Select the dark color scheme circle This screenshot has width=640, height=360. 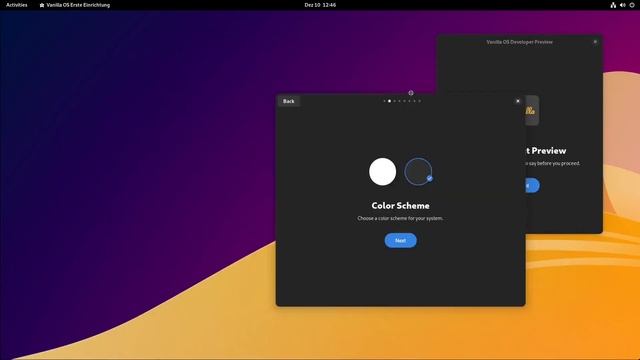(x=418, y=172)
